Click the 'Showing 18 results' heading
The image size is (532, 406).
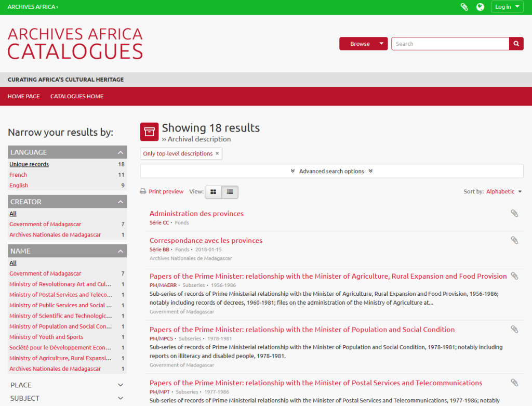211,128
